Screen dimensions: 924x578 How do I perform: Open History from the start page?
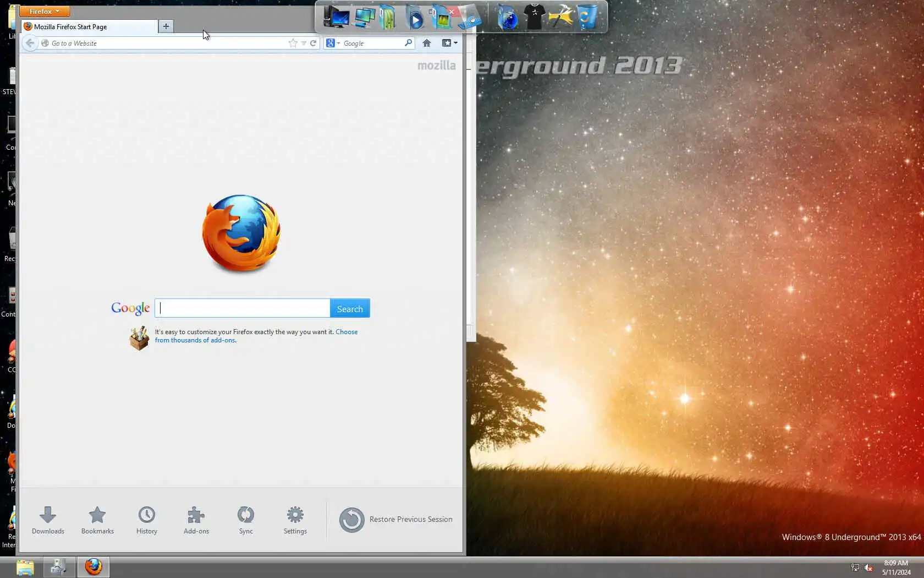click(x=147, y=520)
